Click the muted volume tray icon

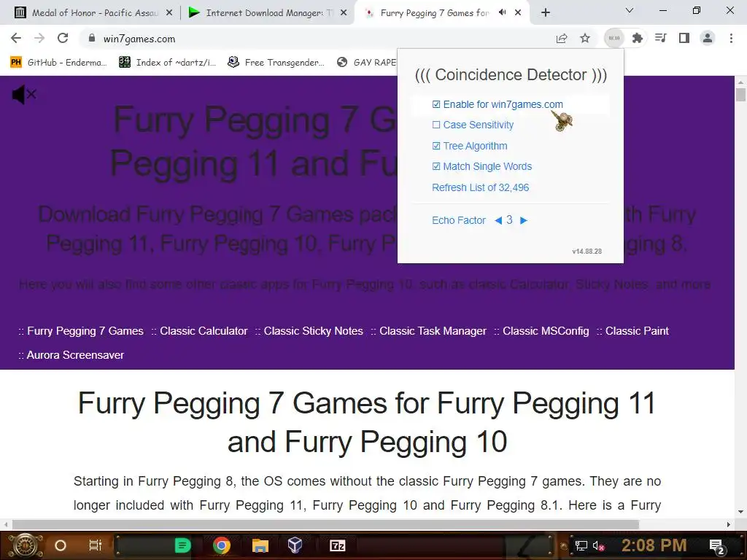point(598,545)
